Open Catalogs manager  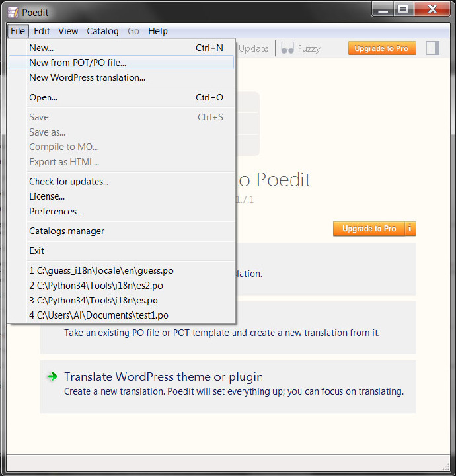click(122, 231)
